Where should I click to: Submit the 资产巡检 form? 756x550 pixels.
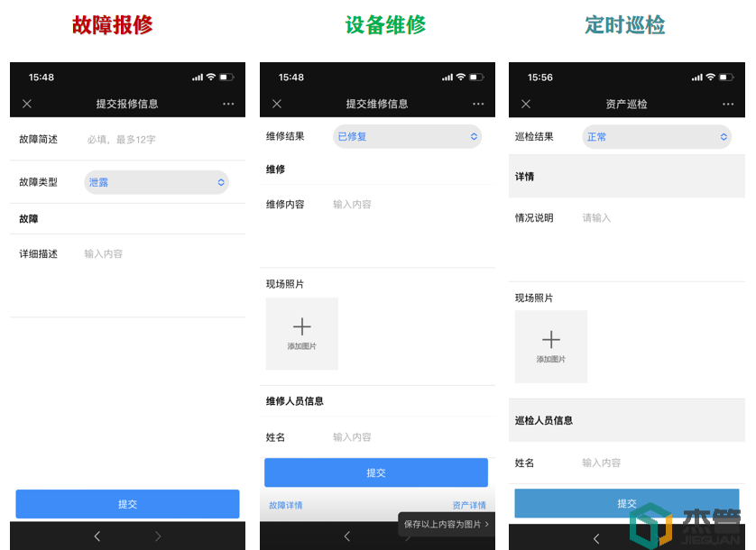pyautogui.click(x=627, y=503)
